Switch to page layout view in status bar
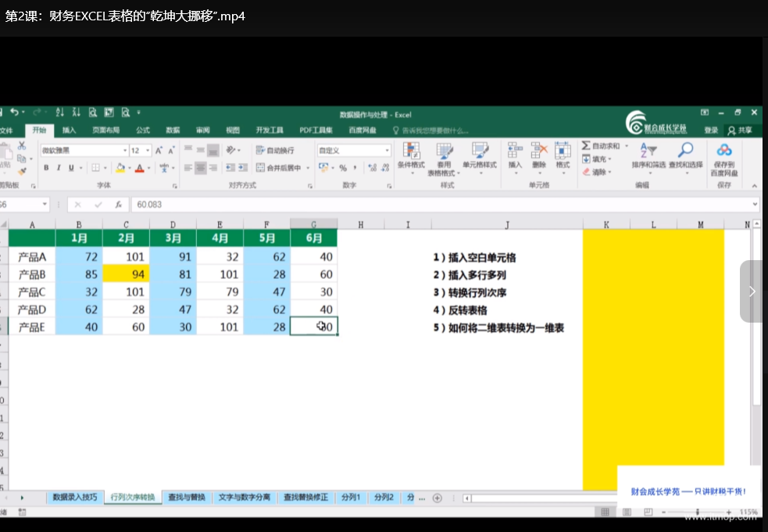Viewport: 768px width, 532px height. pyautogui.click(x=627, y=512)
